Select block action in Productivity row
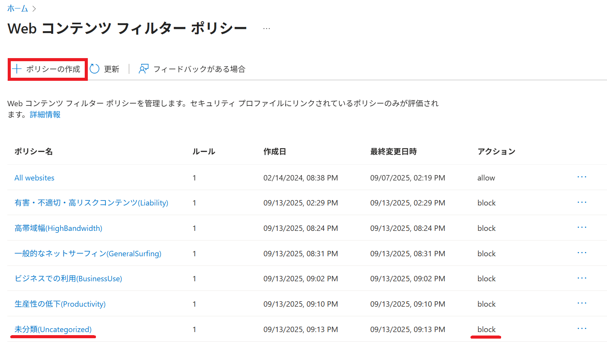 [x=486, y=304]
